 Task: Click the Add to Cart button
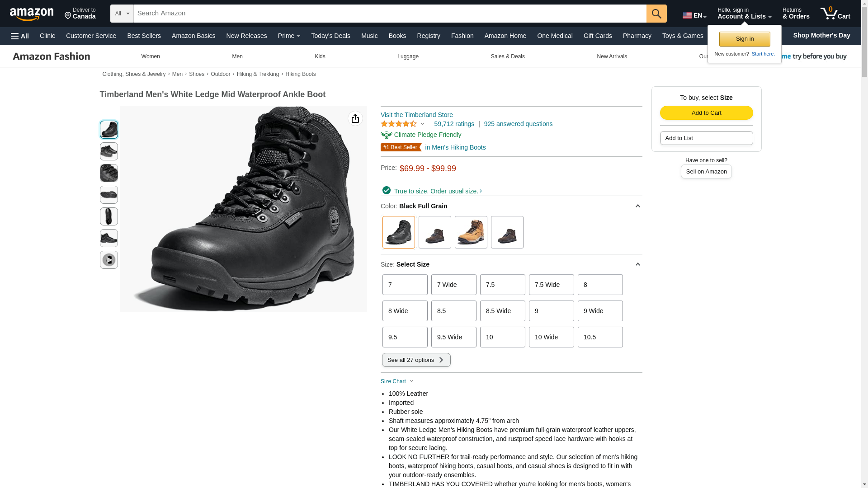(706, 113)
